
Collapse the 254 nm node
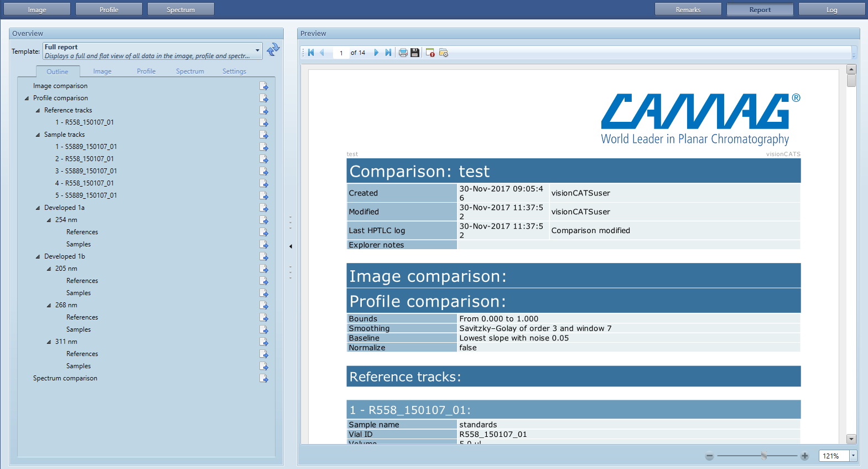[49, 220]
